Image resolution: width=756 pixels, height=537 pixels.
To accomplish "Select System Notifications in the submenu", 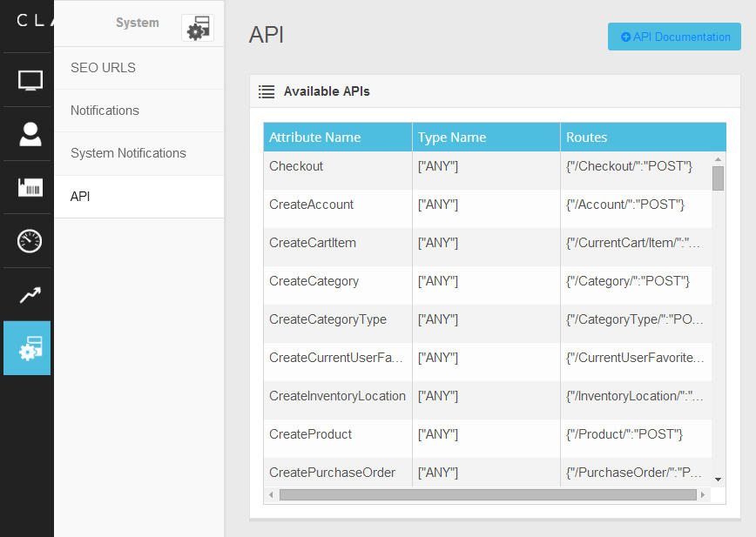I will click(128, 153).
